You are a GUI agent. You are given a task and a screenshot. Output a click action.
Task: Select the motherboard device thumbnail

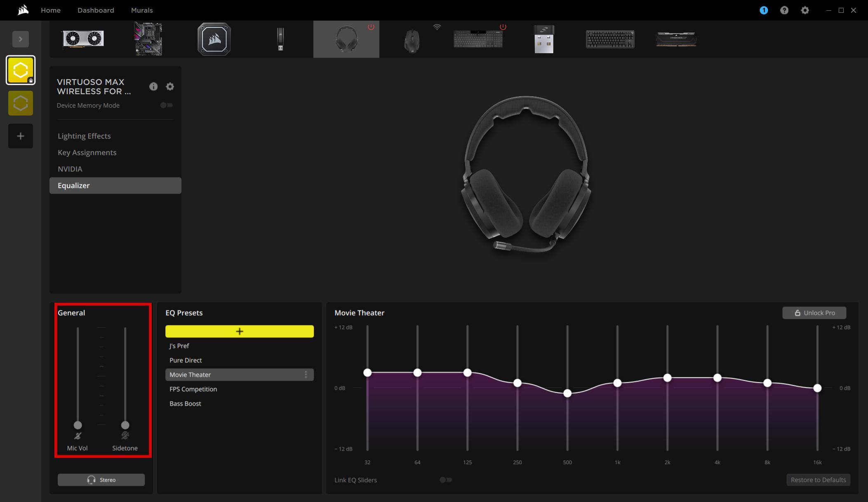pyautogui.click(x=148, y=39)
